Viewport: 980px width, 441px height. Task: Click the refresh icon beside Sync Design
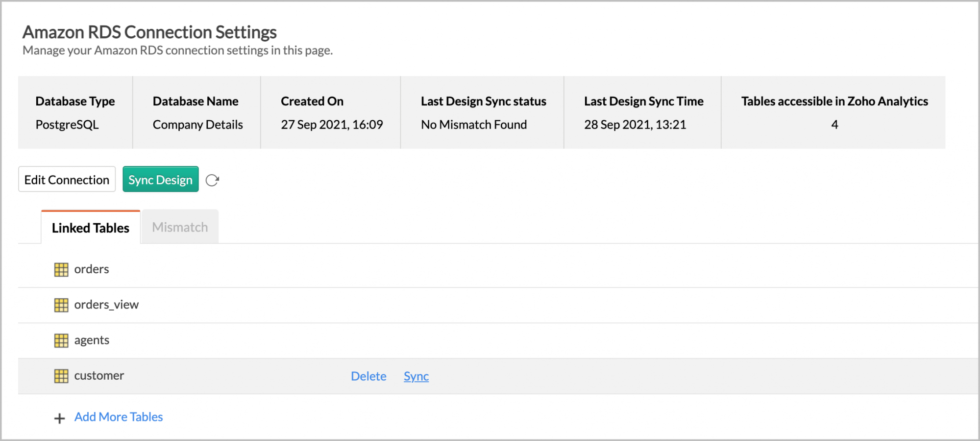tap(212, 180)
